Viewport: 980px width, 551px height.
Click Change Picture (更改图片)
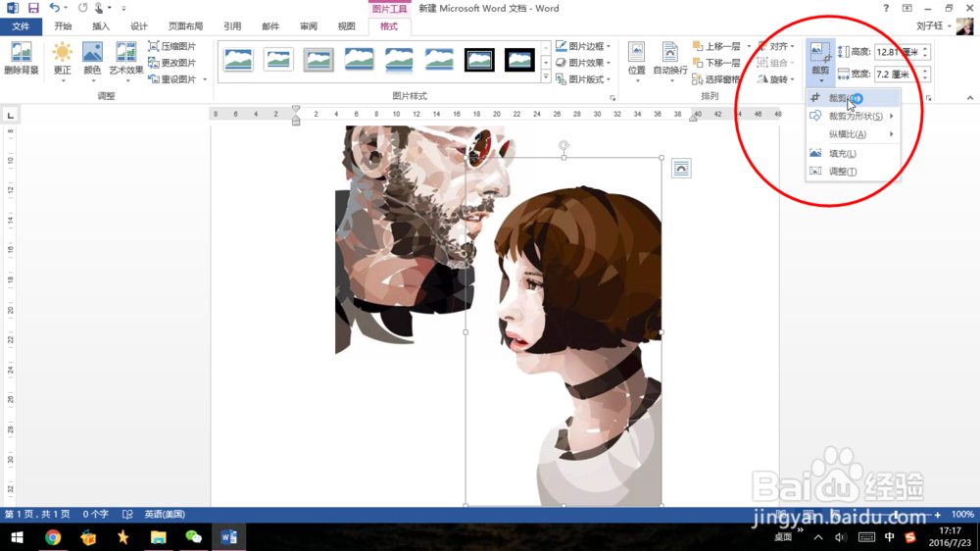[x=171, y=63]
